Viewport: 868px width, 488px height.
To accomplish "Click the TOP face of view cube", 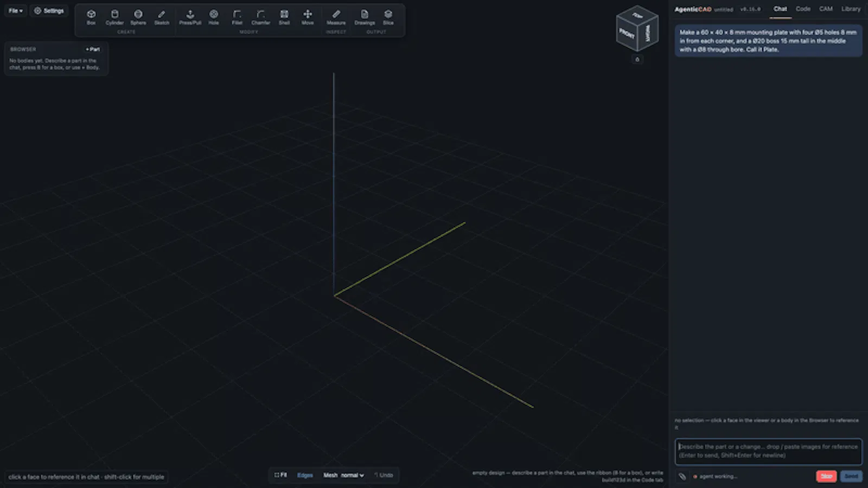I will pyautogui.click(x=638, y=16).
